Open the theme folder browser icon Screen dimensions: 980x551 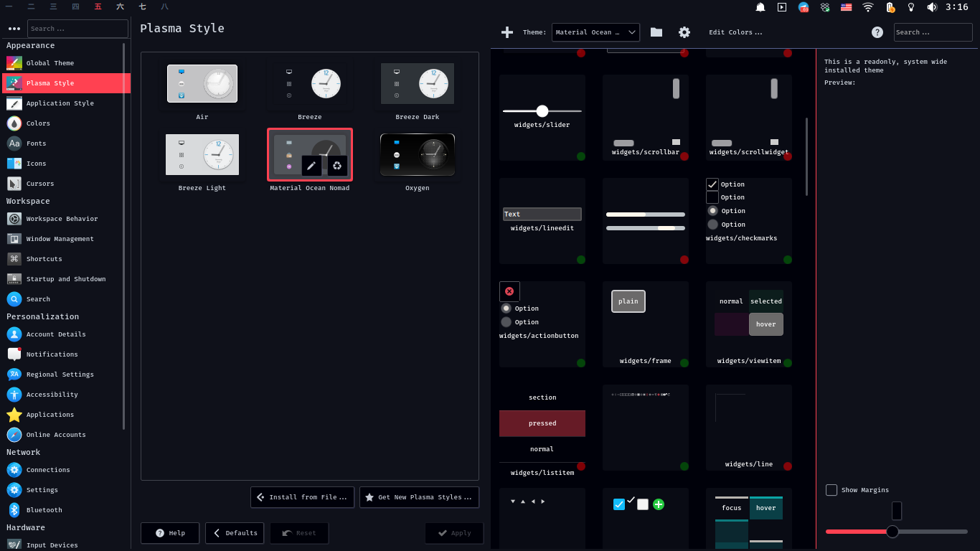[x=656, y=32]
